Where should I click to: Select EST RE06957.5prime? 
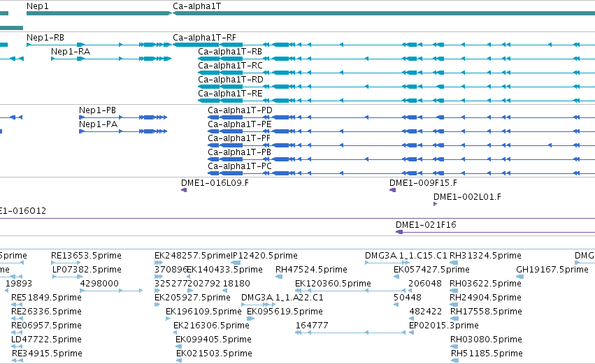[x=46, y=326]
